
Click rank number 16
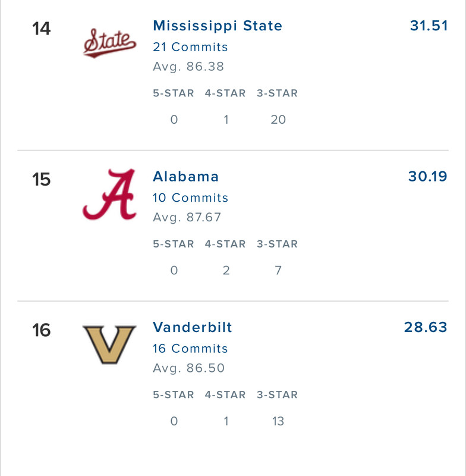click(42, 330)
